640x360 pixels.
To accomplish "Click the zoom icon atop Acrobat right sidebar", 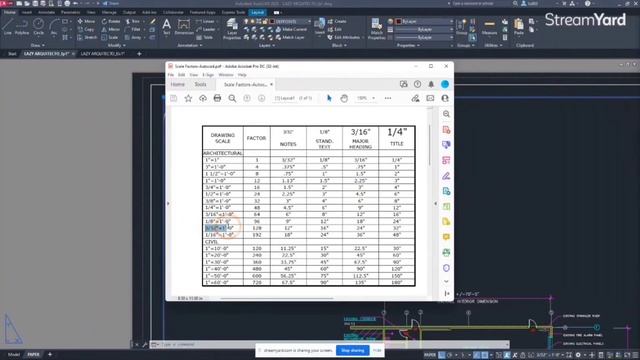I will (446, 114).
